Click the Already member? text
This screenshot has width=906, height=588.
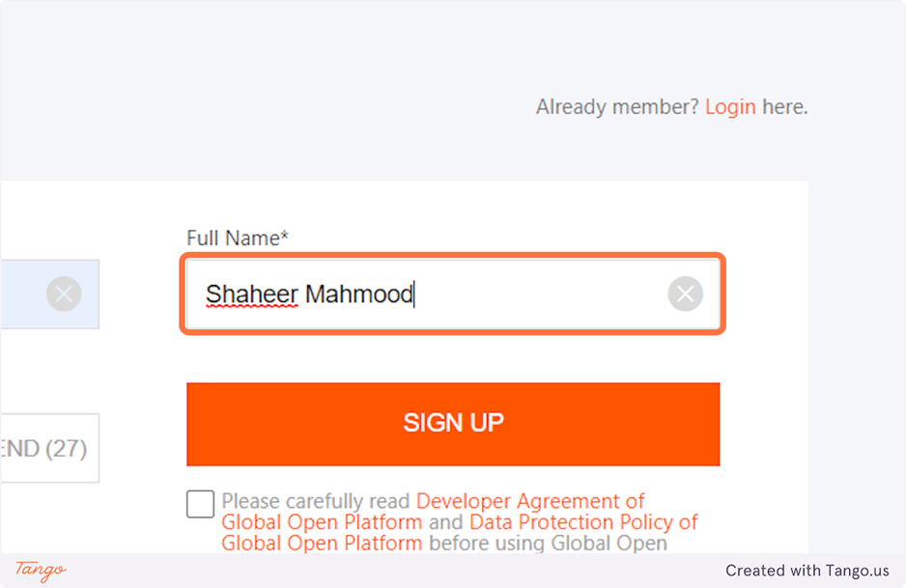(617, 107)
